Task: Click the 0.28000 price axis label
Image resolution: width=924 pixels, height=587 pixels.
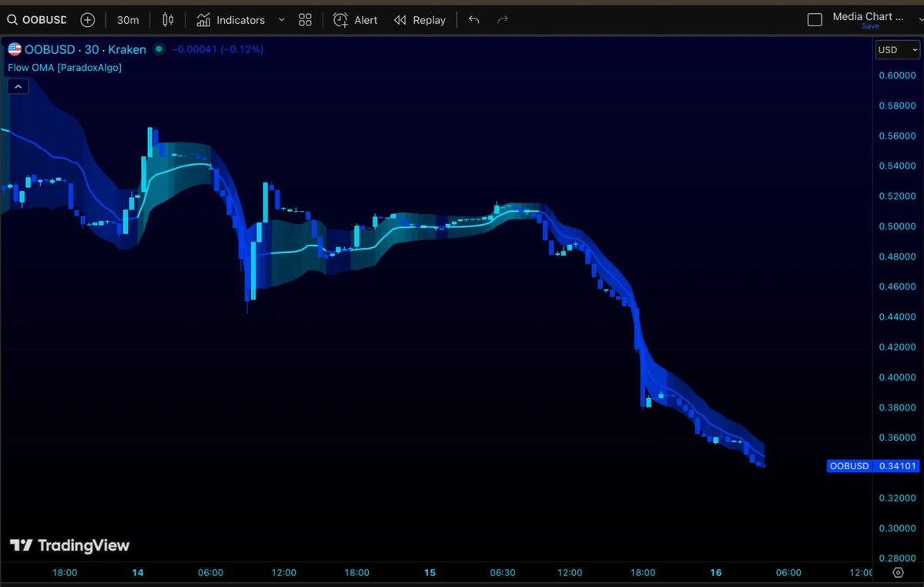Action: (897, 558)
